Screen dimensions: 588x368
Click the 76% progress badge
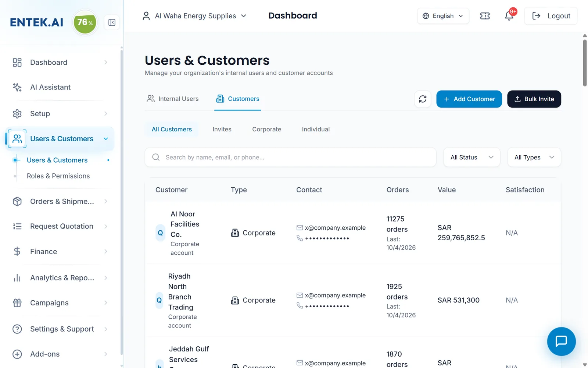(85, 22)
